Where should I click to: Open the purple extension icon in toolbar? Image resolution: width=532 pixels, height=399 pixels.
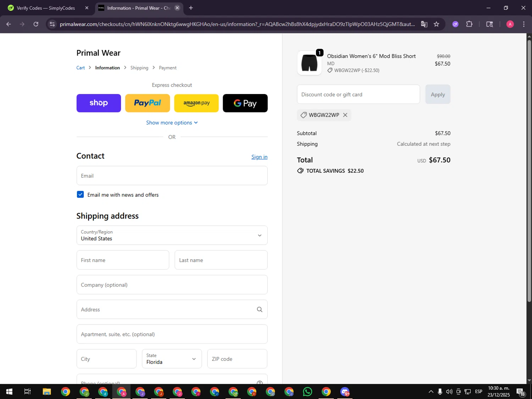pos(455,24)
